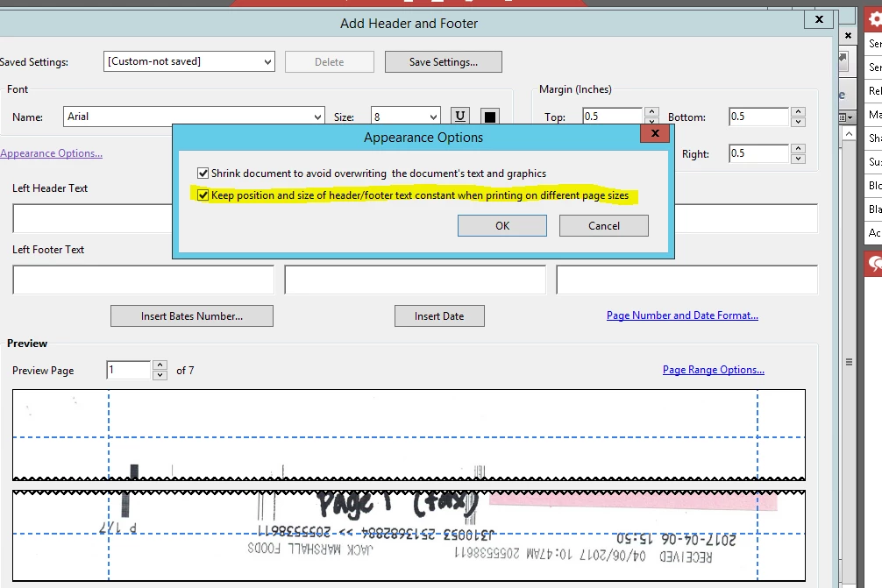Click the Top margin input field
Viewport: 882px width, 588px height.
(613, 117)
